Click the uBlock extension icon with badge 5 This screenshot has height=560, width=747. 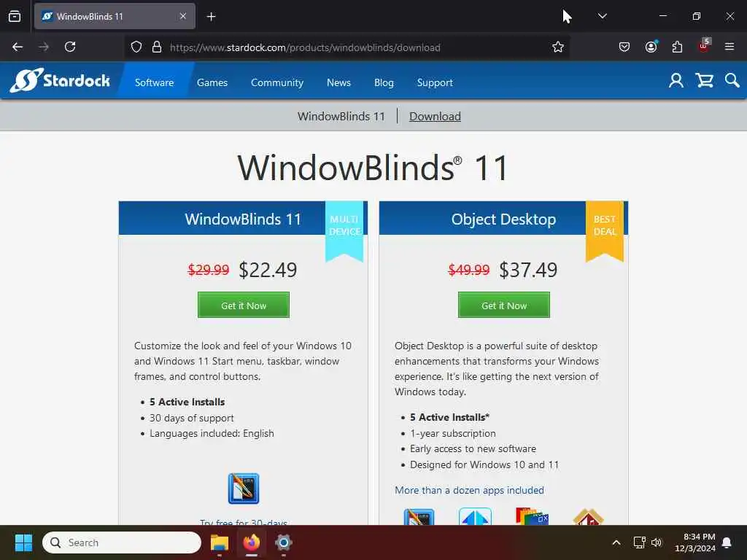click(x=704, y=46)
